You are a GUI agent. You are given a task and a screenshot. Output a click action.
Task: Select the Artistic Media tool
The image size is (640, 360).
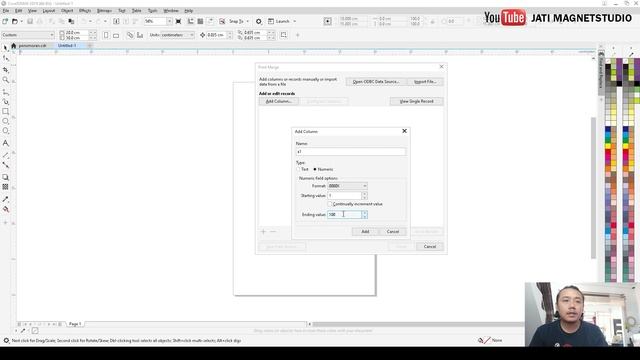pyautogui.click(x=5, y=102)
